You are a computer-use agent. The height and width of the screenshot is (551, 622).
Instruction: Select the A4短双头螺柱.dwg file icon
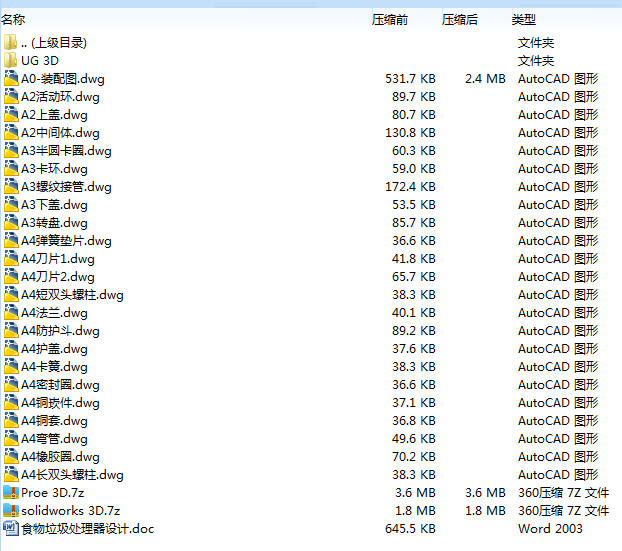coord(11,294)
